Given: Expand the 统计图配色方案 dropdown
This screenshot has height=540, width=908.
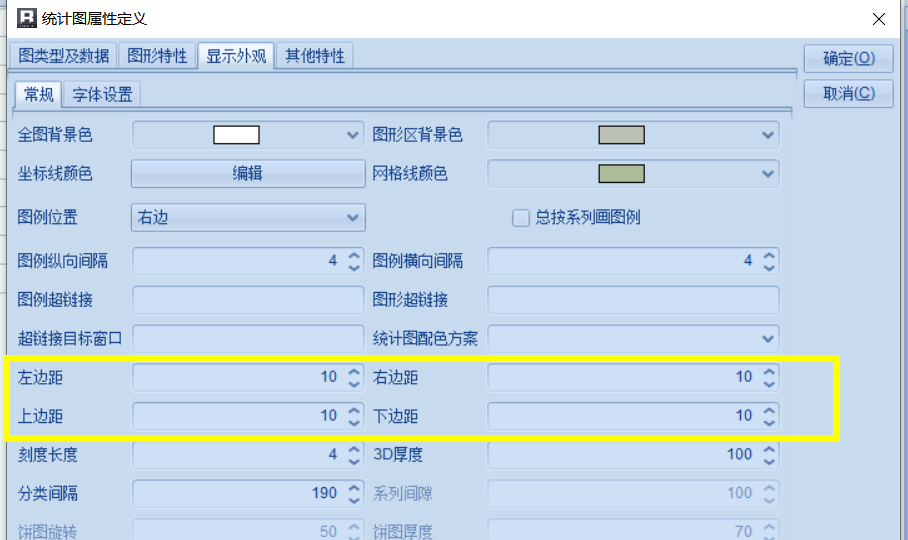Looking at the screenshot, I should [x=634, y=339].
